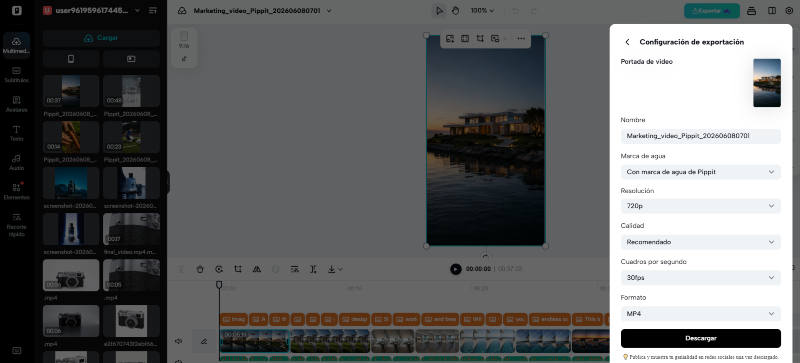
Task: Click the Cargar upload button
Action: point(101,38)
